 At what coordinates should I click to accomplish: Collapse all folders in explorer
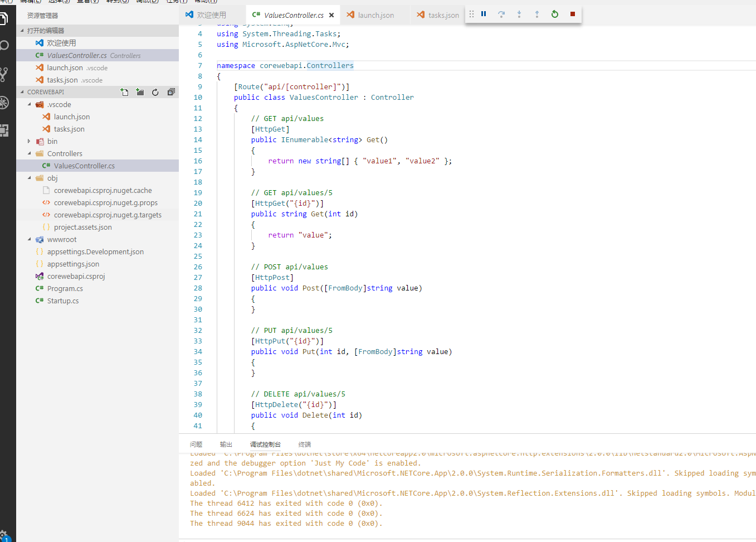point(171,92)
